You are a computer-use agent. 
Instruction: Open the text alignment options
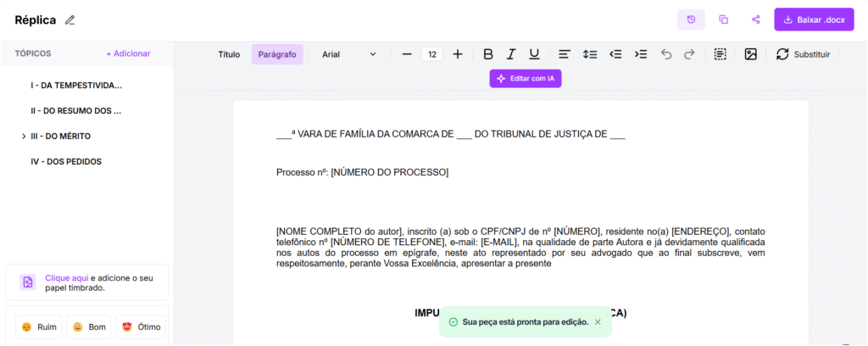pyautogui.click(x=565, y=54)
